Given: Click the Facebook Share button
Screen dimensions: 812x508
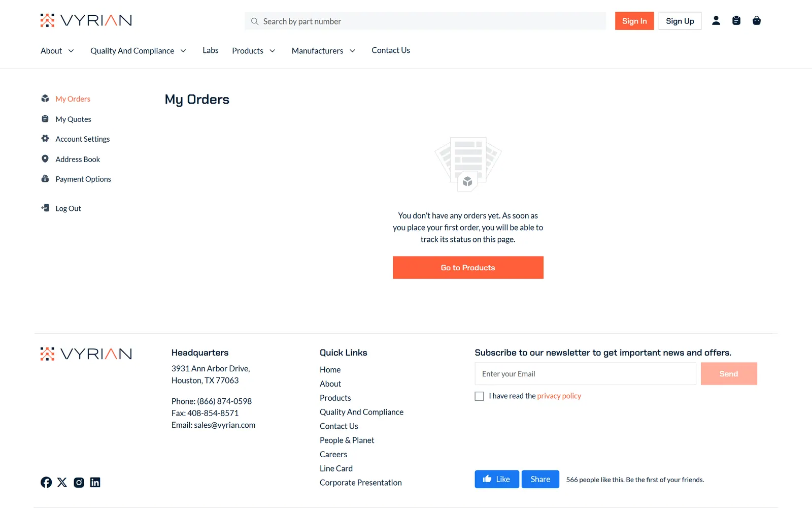Looking at the screenshot, I should 540,479.
